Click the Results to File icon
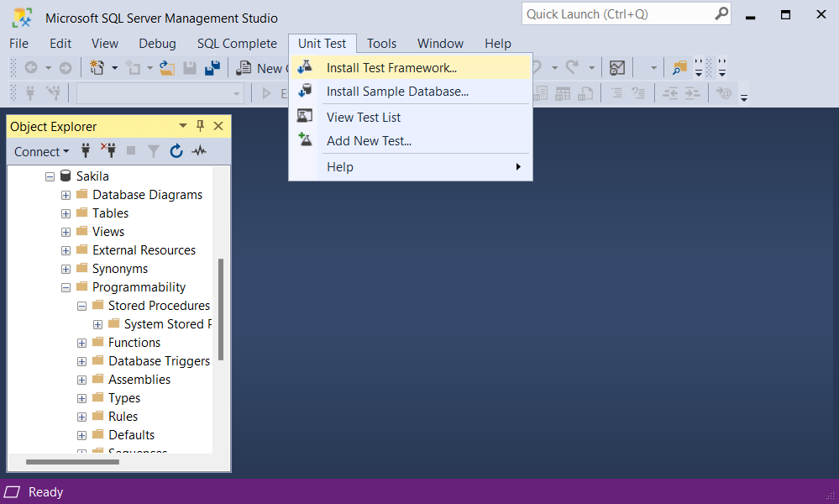This screenshot has width=839, height=504. pyautogui.click(x=585, y=93)
